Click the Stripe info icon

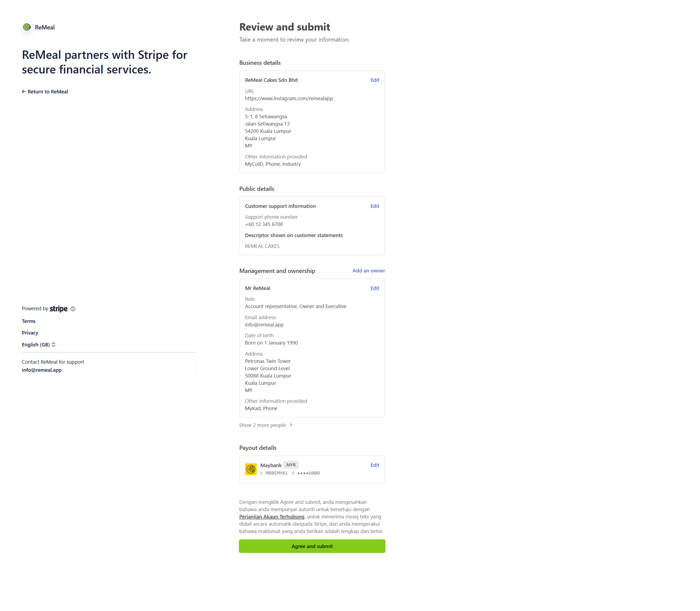pos(73,309)
